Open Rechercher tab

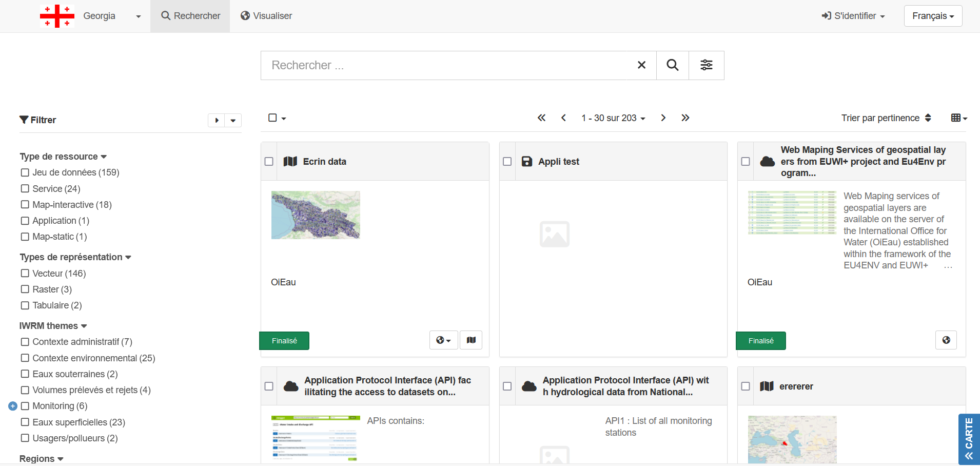[x=190, y=16]
